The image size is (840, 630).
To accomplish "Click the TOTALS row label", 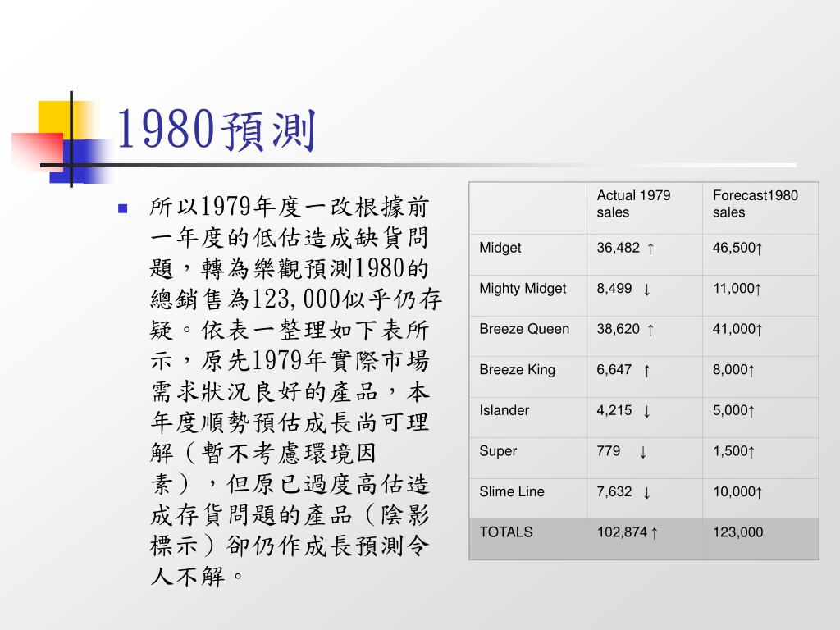I will click(505, 532).
